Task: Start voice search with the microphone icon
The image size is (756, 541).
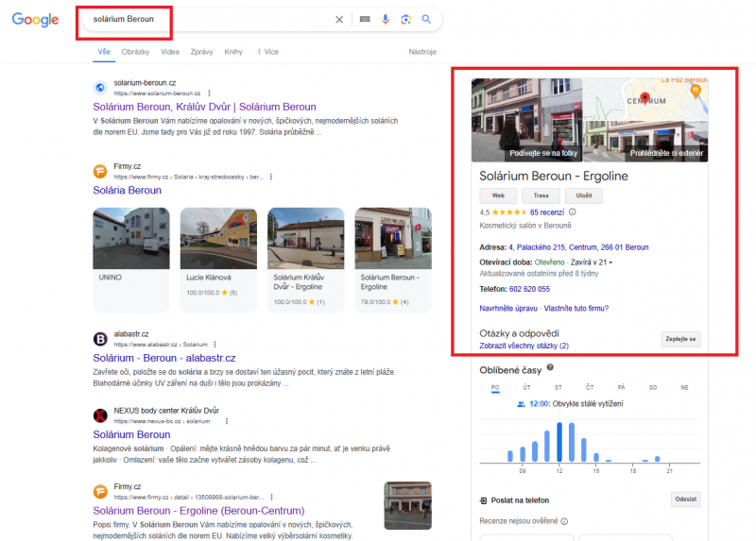Action: 386,19
